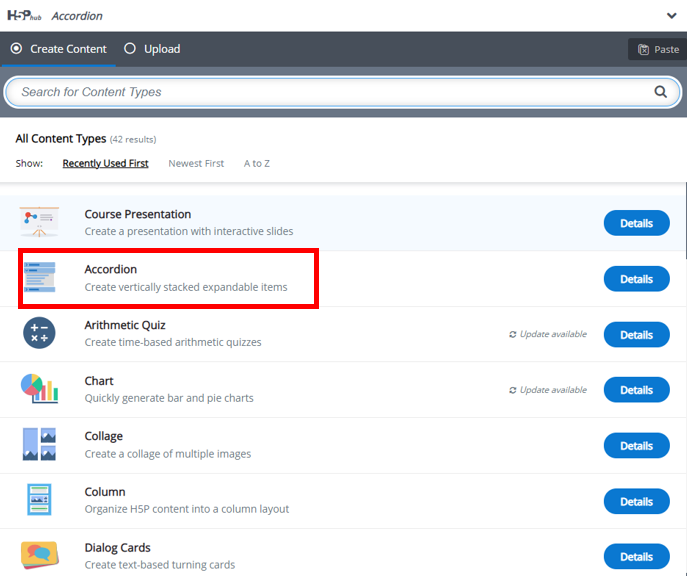Select the Accordion content type icon
The height and width of the screenshot is (576, 687).
pos(40,278)
